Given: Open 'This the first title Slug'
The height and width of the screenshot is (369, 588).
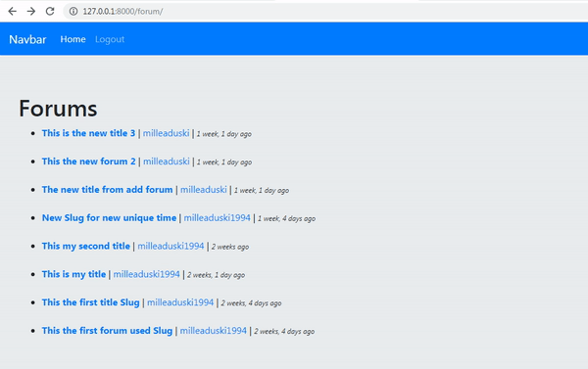Looking at the screenshot, I should [x=91, y=302].
